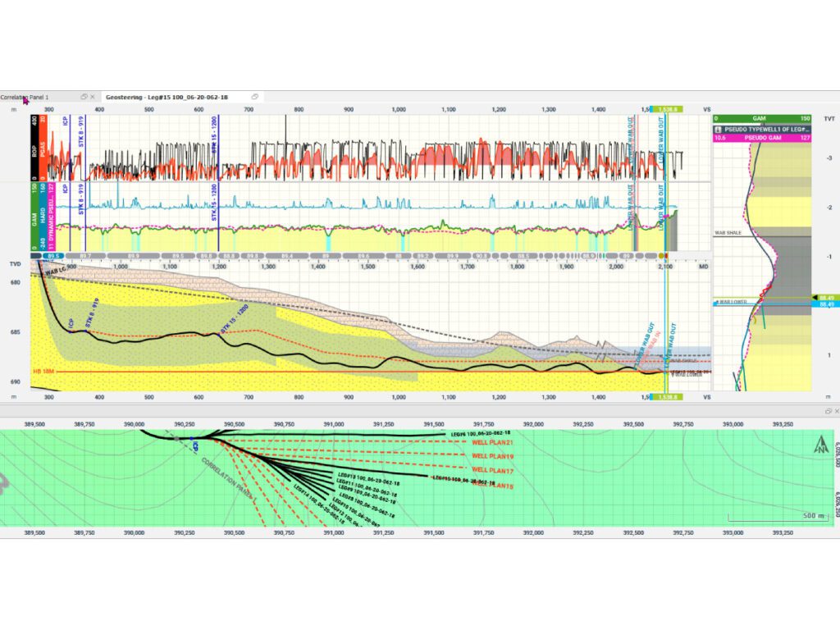The image size is (840, 630).
Task: Click the WAB LOWER top marker handle
Action: (x=717, y=304)
